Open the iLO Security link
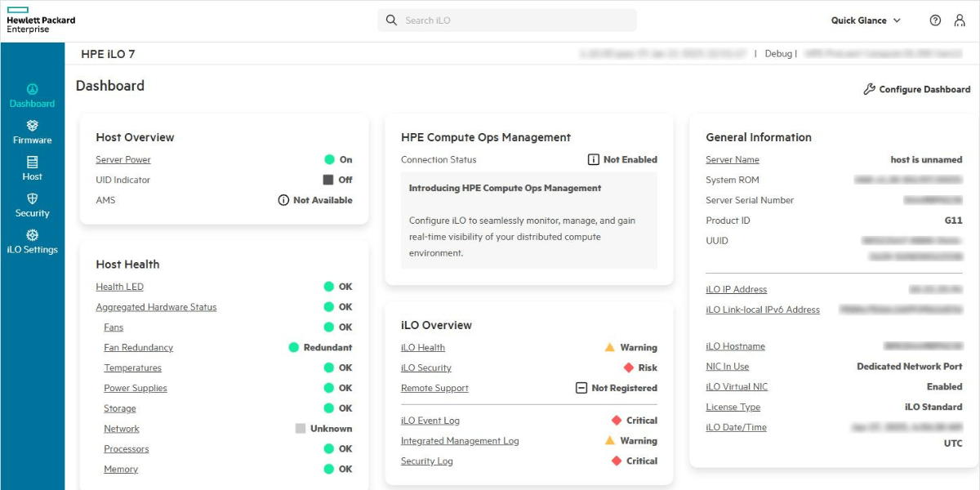Screen dimensions: 980x490 (x=426, y=368)
